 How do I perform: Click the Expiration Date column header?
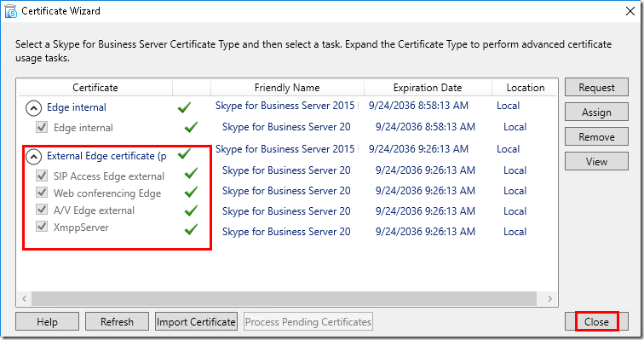pyautogui.click(x=428, y=88)
